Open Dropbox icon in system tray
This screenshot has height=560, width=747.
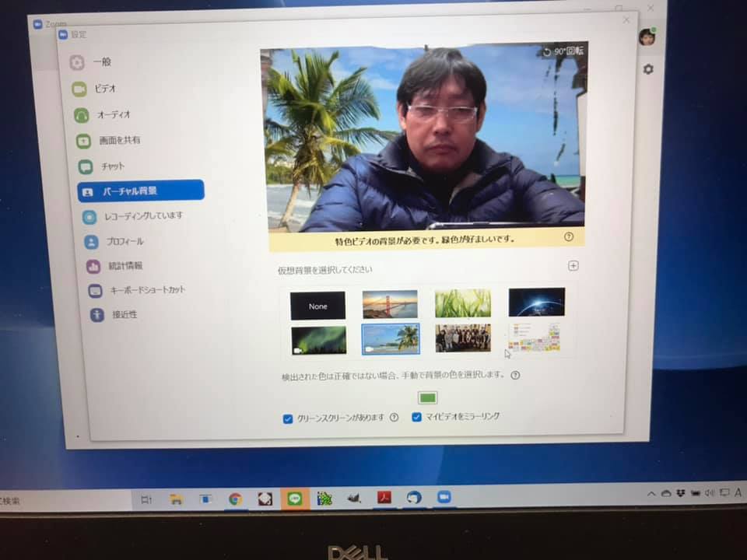pyautogui.click(x=681, y=493)
